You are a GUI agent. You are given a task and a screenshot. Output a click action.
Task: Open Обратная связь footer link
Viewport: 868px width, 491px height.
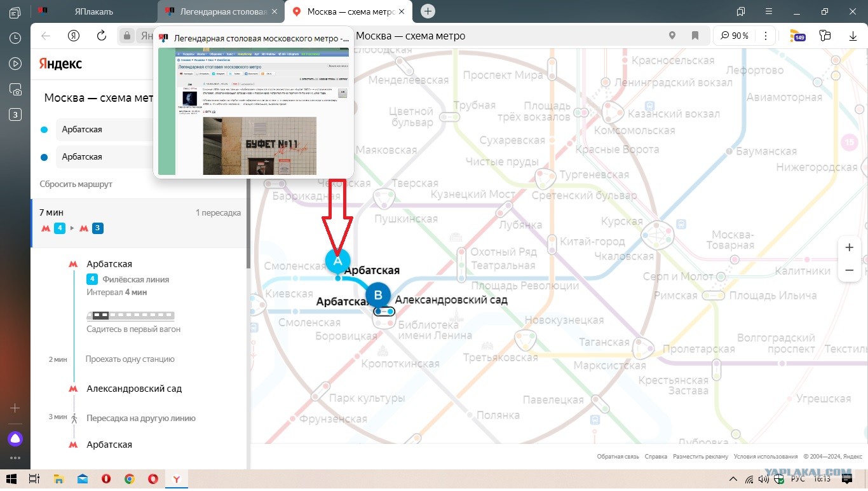coord(618,457)
